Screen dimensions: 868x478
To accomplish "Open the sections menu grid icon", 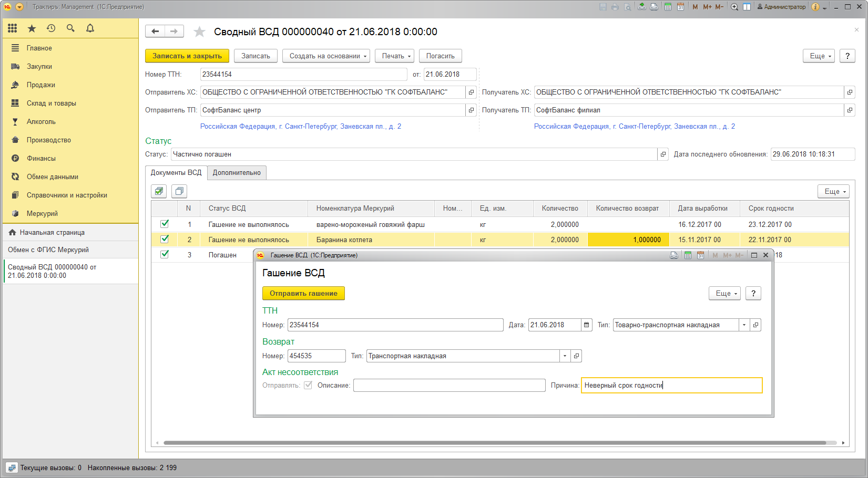I will tap(13, 28).
